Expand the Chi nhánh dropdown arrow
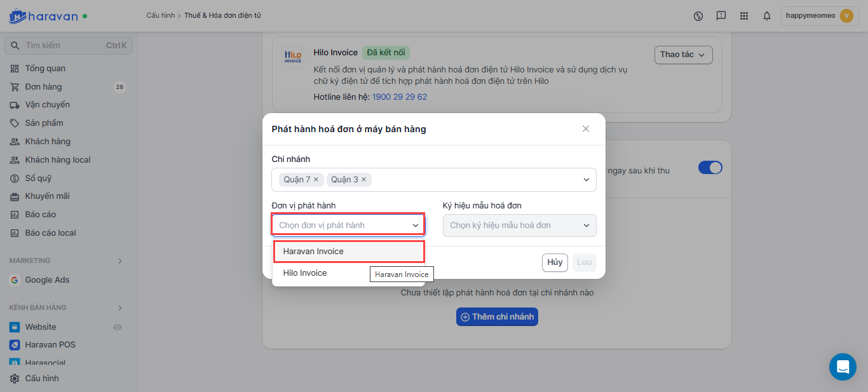This screenshot has width=868, height=392. 587,180
